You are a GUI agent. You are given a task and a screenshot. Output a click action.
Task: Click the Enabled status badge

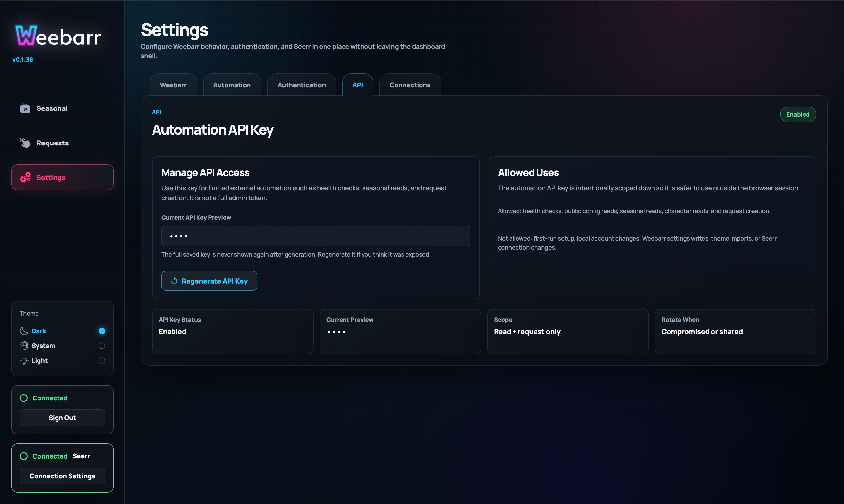(798, 114)
